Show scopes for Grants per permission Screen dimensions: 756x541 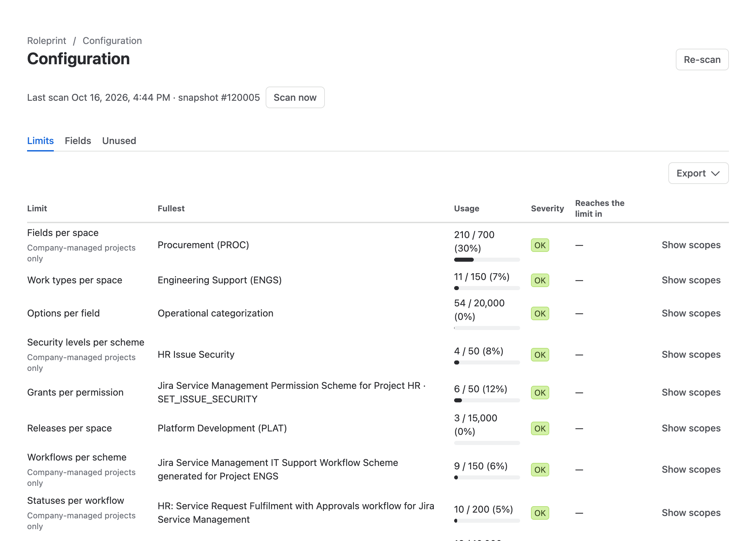coord(691,392)
